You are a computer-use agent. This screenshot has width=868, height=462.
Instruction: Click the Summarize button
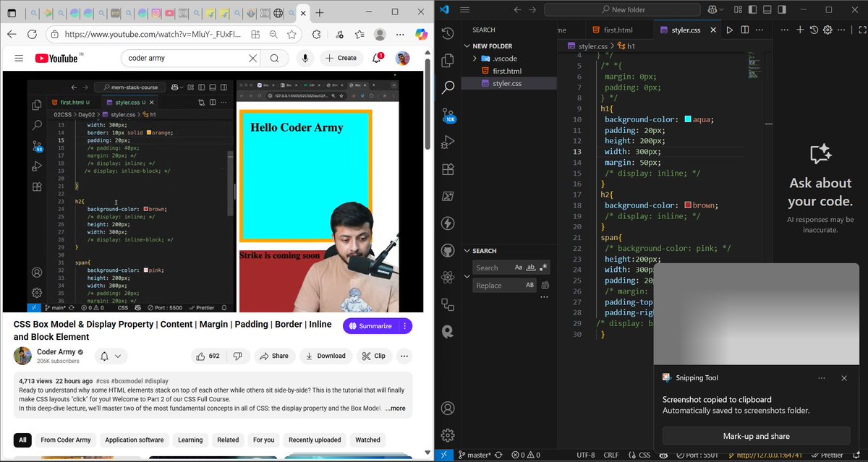pyautogui.click(x=370, y=326)
